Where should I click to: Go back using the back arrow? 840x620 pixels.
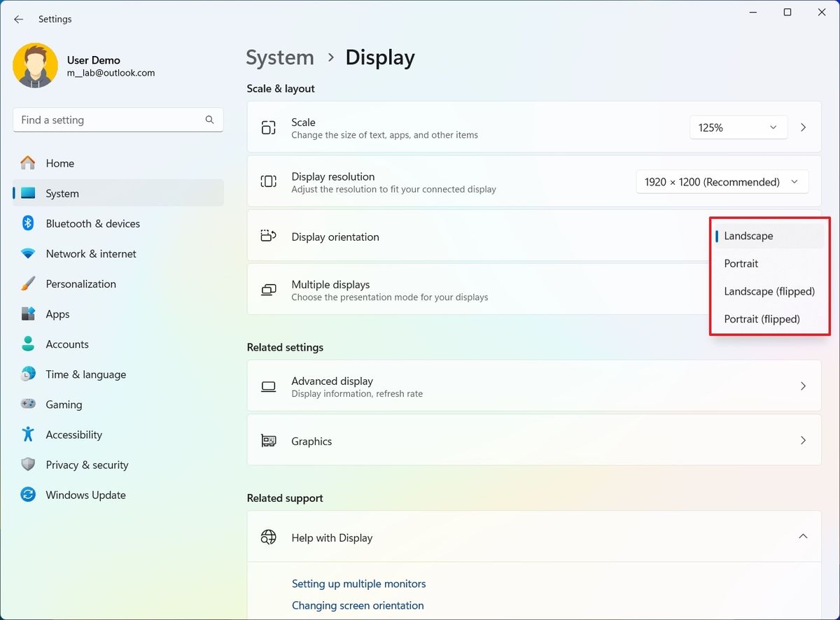[18, 20]
